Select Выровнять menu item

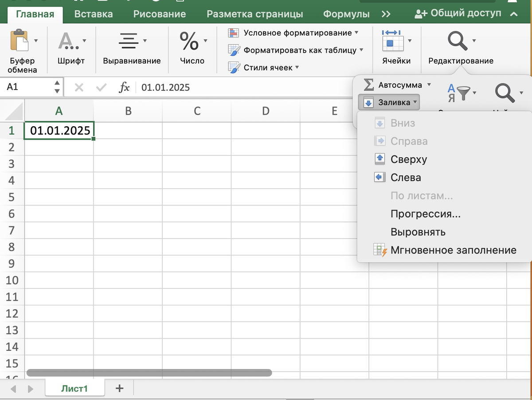444,232
